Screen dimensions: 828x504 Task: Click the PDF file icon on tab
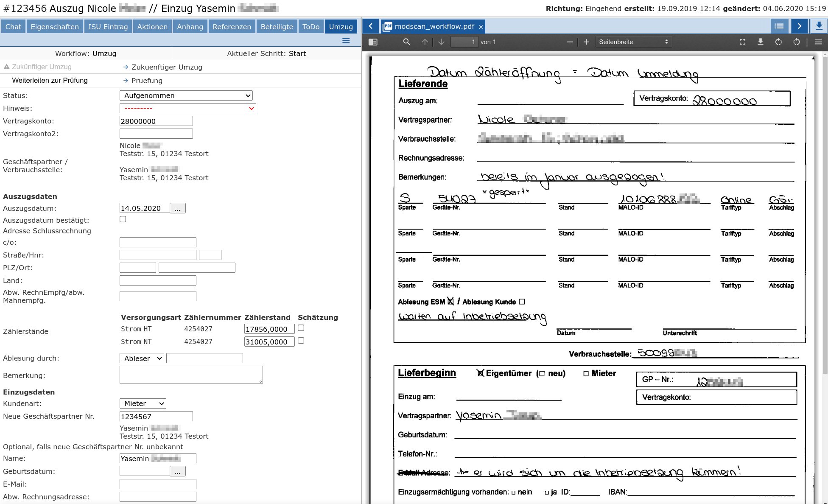click(387, 27)
